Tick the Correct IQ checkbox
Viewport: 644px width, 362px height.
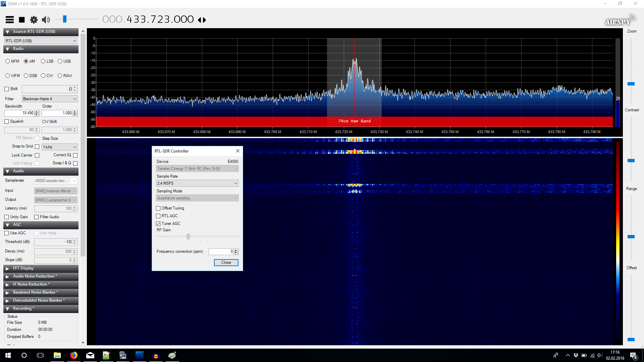click(75, 155)
